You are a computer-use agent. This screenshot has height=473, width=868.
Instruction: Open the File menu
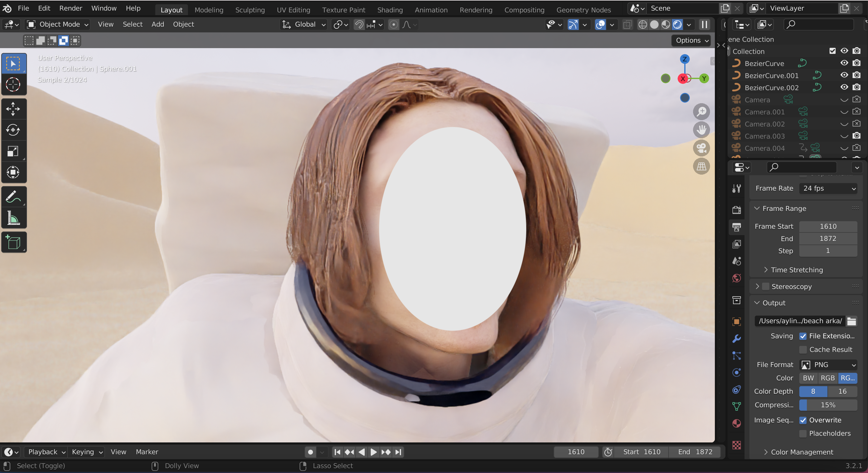pyautogui.click(x=23, y=8)
